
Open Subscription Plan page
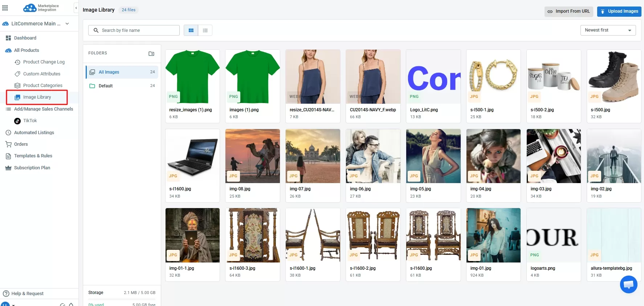point(32,168)
